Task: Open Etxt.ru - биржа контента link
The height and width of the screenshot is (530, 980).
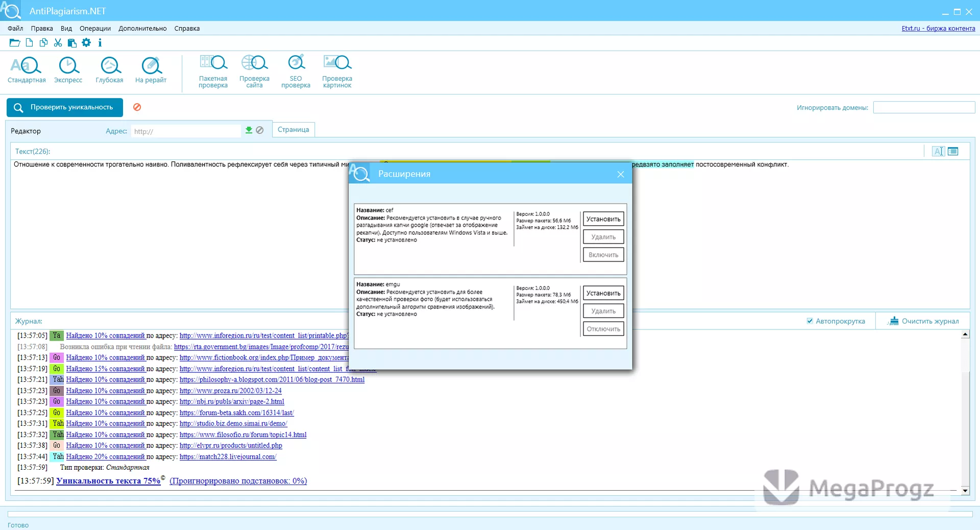Action: click(x=938, y=29)
